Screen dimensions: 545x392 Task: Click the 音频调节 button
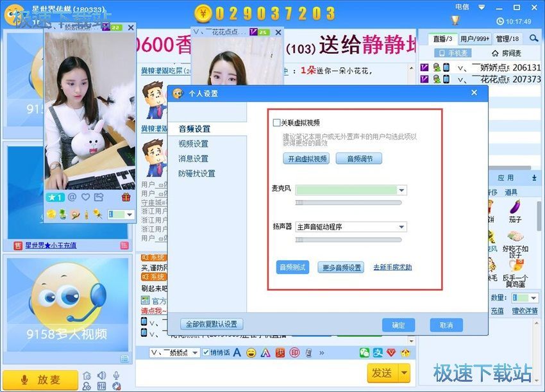[359, 159]
